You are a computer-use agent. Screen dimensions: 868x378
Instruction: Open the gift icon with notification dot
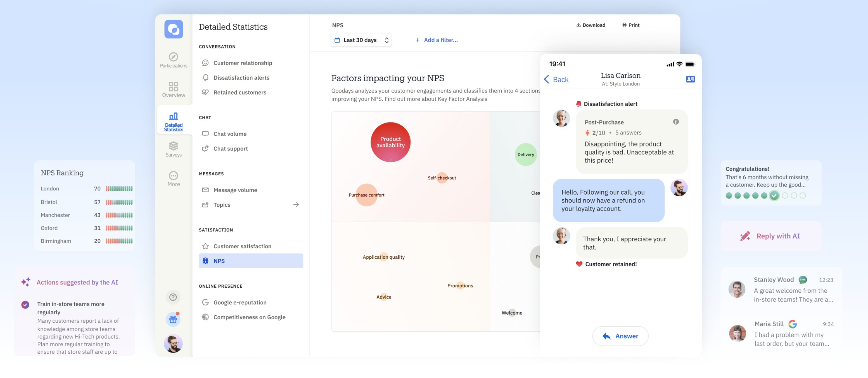click(173, 319)
